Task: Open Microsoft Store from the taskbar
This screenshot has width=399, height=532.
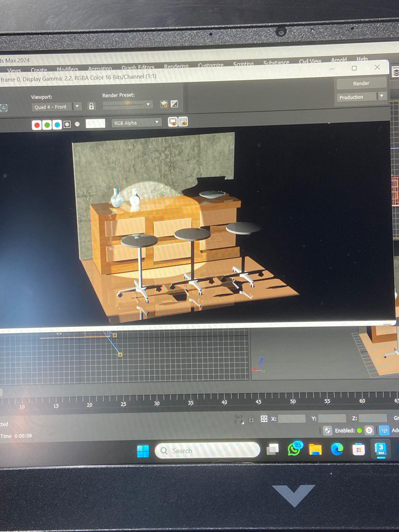Action: pos(358,450)
